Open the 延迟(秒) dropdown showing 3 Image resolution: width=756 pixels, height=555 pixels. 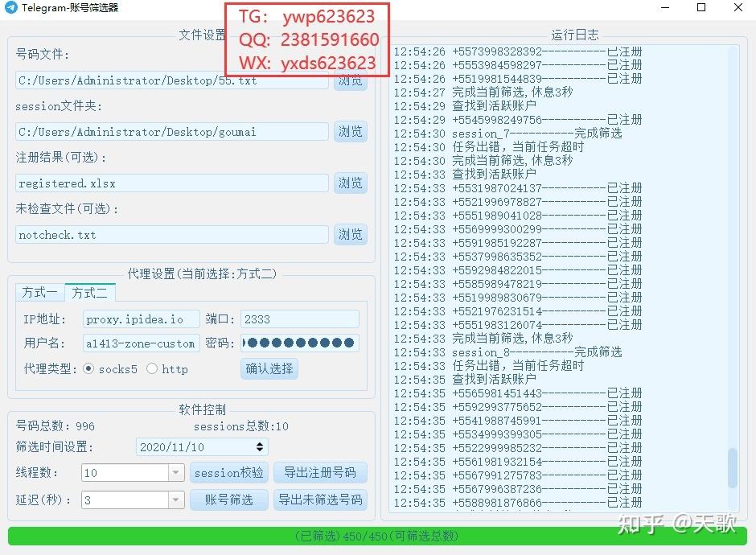(x=176, y=500)
